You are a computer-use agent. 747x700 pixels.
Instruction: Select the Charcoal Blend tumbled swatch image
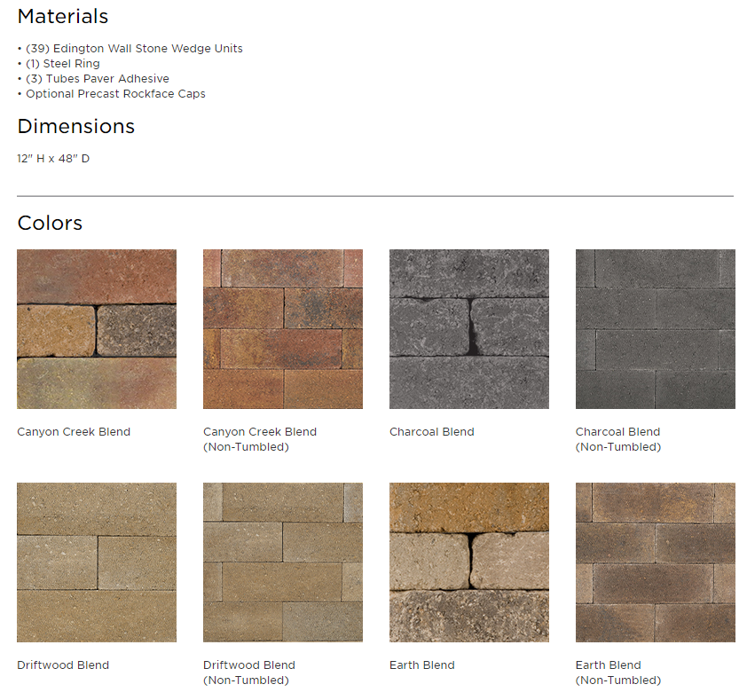[x=469, y=329]
